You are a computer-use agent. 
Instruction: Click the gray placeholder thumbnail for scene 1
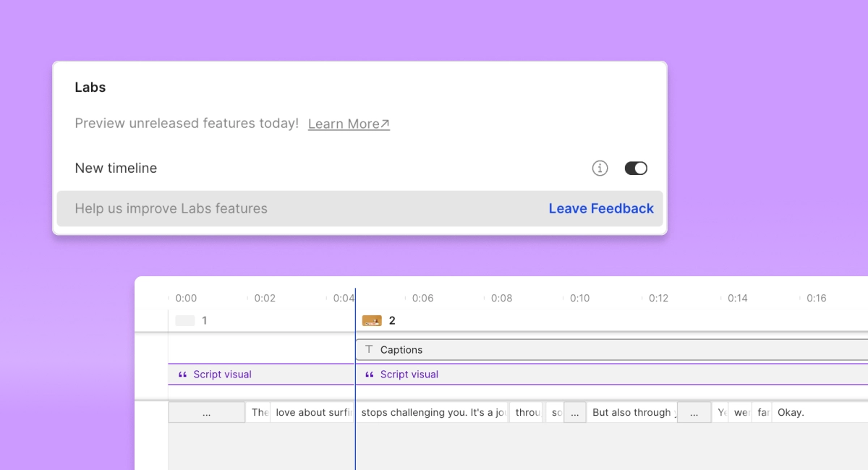[x=186, y=320]
